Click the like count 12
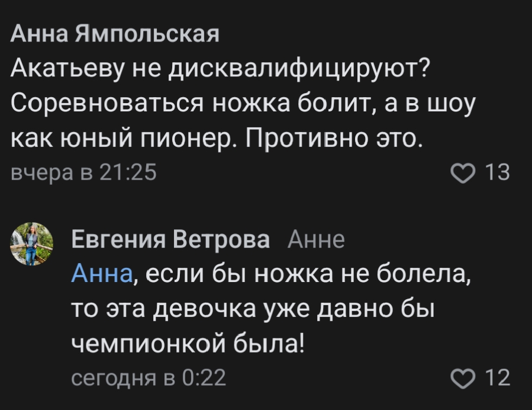Image resolution: width=532 pixels, height=410 pixels. click(x=497, y=377)
